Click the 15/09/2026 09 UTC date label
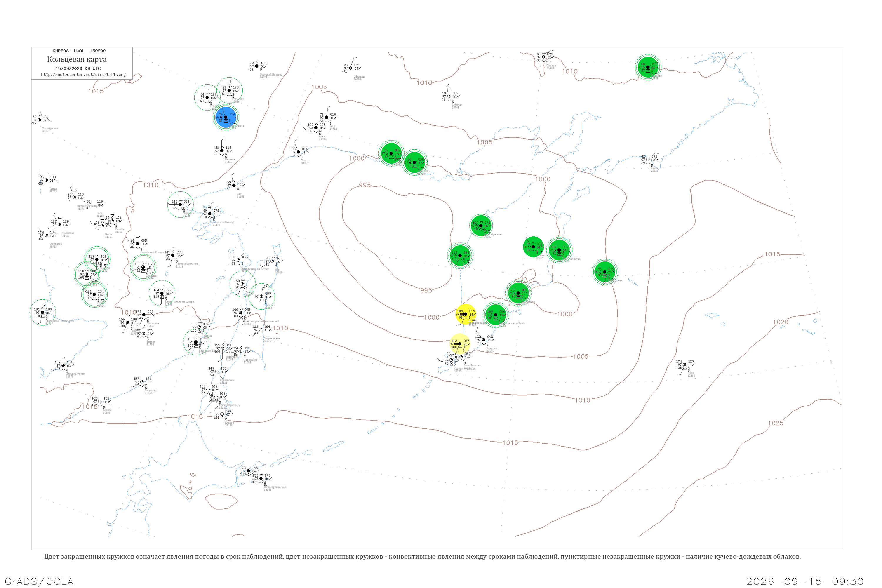Image resolution: width=882 pixels, height=588 pixels. 78,69
